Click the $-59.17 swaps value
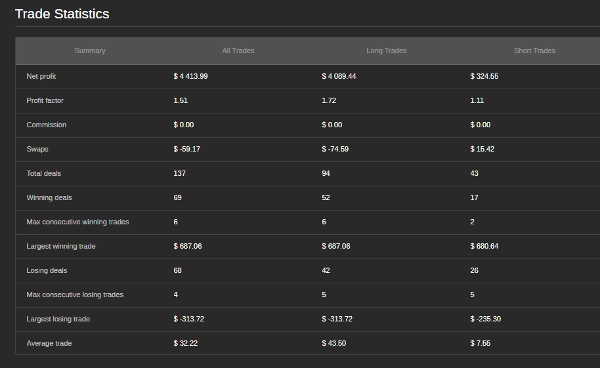Screen dimensions: 600x368 pyautogui.click(x=187, y=149)
